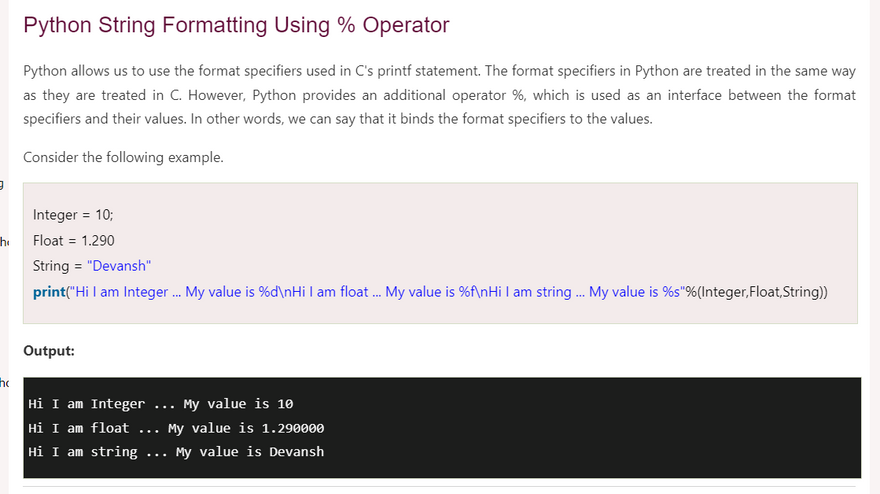Click the cut-off blue link beside Float line
This screenshot has width=880, height=494.
tap(4, 241)
